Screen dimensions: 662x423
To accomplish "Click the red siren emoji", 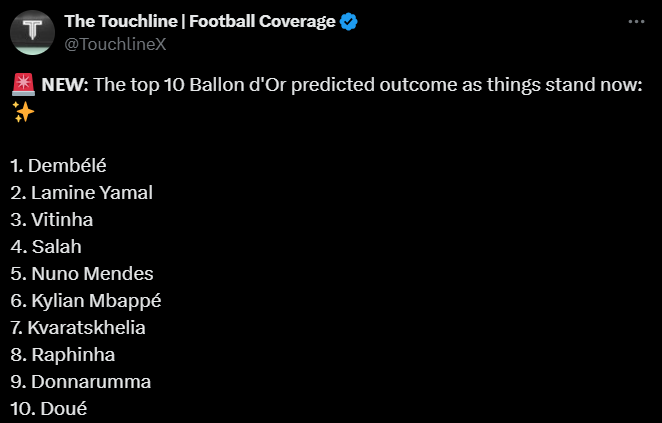I will [23, 85].
